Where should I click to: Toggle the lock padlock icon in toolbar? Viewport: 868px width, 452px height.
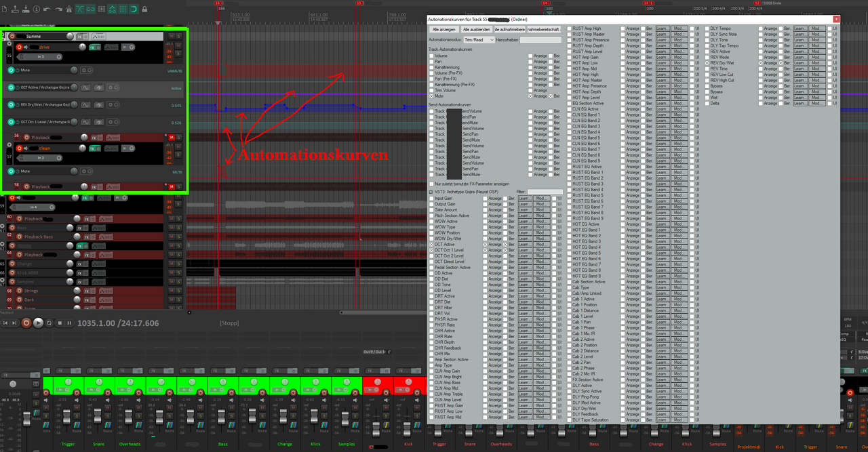pyautogui.click(x=144, y=9)
